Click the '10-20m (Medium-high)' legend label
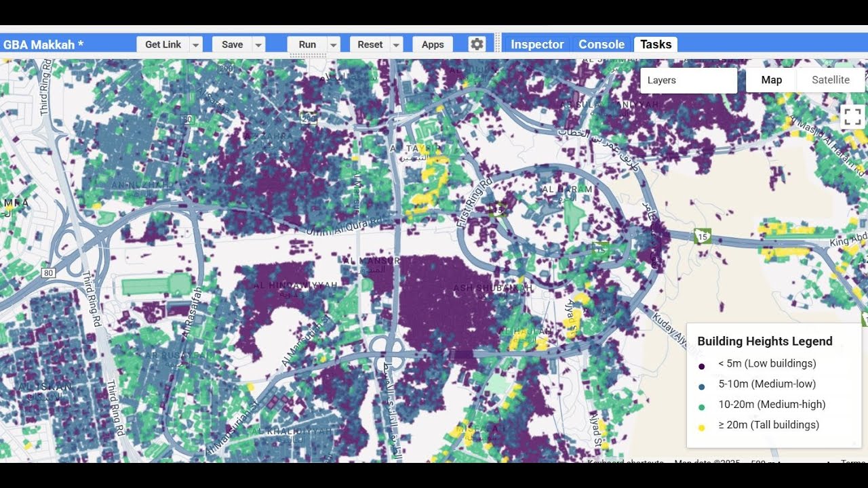Viewport: 868px width, 488px height. (772, 404)
